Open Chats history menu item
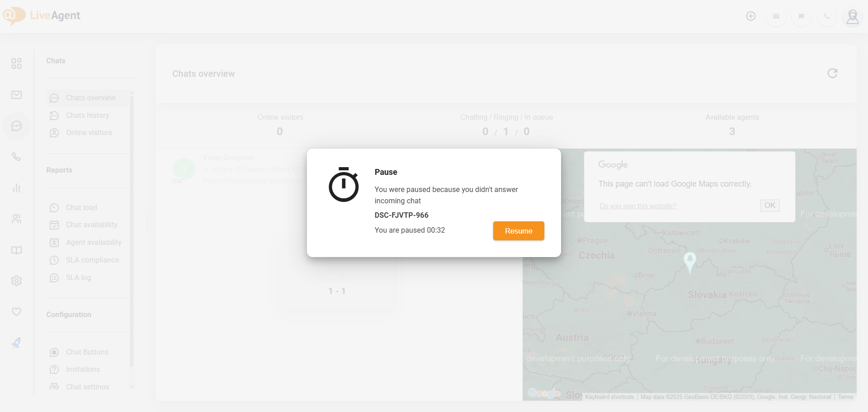Viewport: 868px width, 412px height. click(87, 116)
